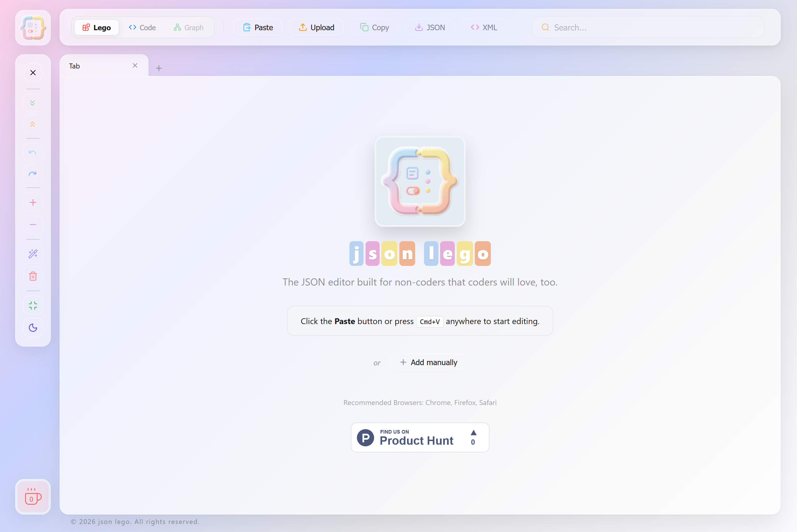
Task: Click the json lego logo icon at top-left
Action: 33,27
